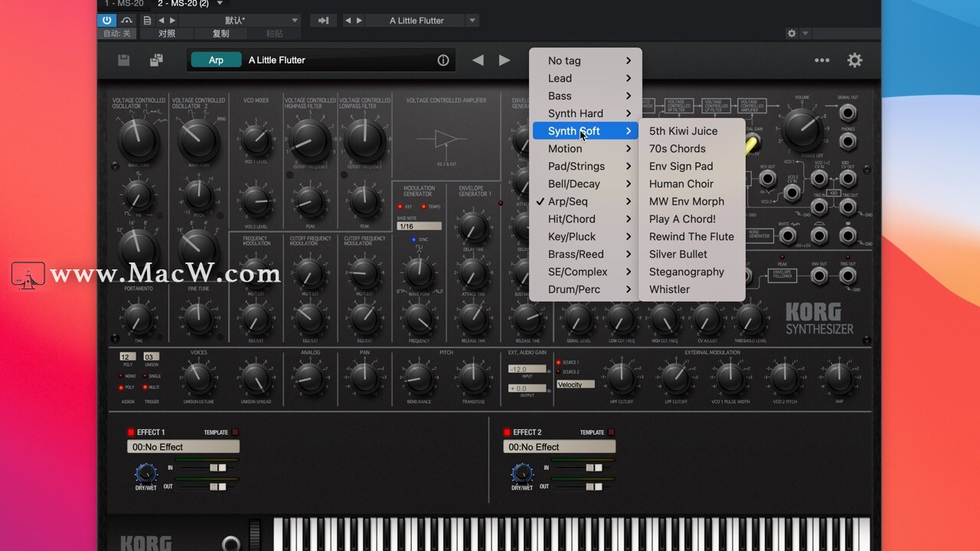Open the arrow beside the small header gear
This screenshot has width=980, height=551.
[x=805, y=34]
